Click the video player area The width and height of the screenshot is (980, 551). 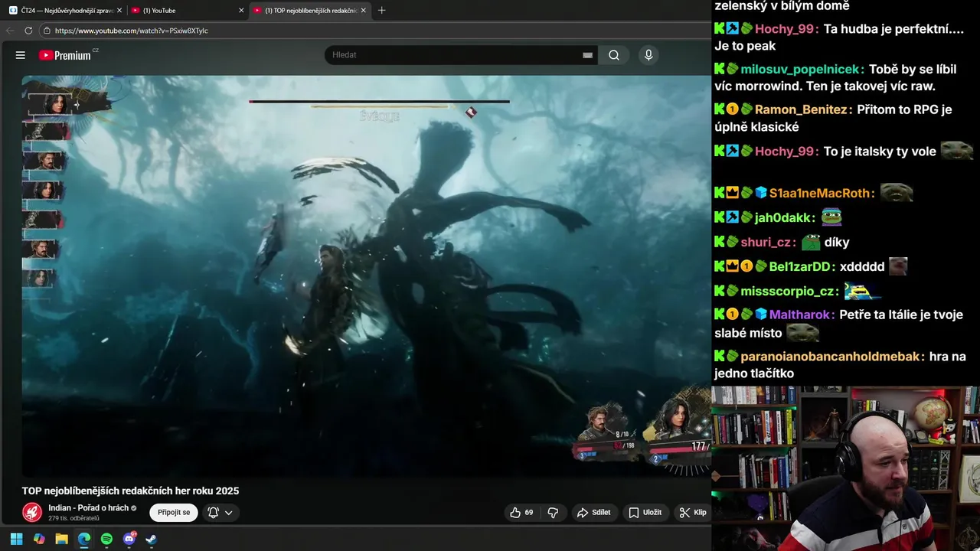(366, 275)
